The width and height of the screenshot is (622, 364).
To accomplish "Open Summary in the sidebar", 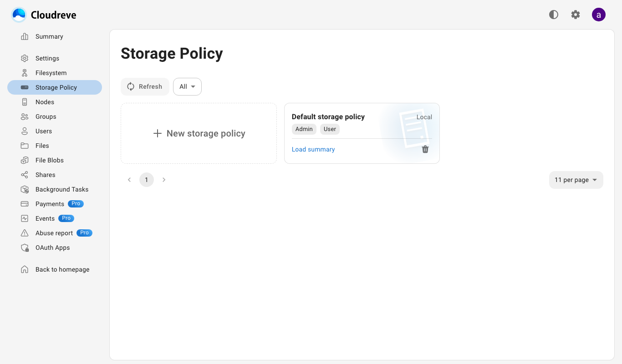I will click(x=55, y=36).
